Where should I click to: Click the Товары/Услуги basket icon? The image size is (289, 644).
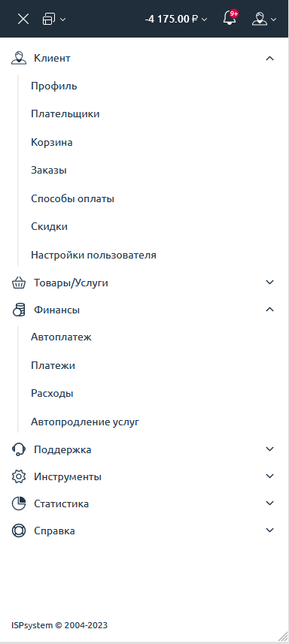(19, 283)
